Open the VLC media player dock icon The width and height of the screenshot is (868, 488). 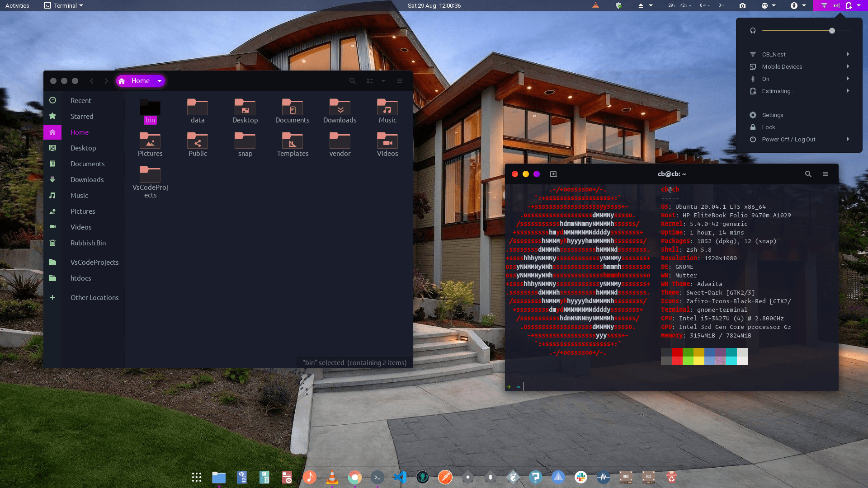tap(332, 477)
